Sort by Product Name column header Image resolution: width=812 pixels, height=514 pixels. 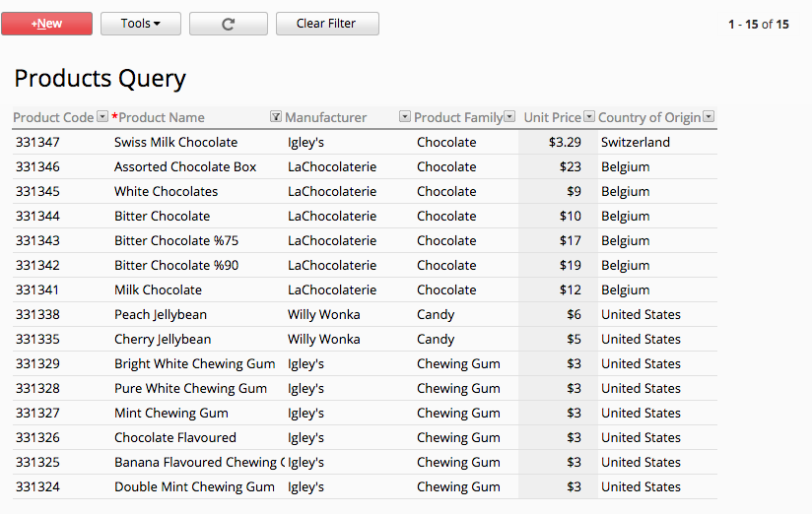click(162, 117)
